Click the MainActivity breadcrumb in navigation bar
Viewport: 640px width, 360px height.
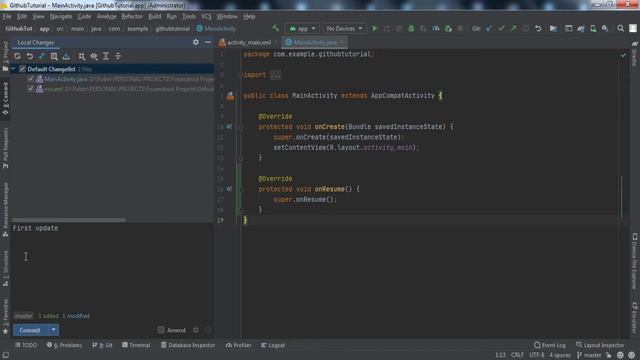pos(216,29)
